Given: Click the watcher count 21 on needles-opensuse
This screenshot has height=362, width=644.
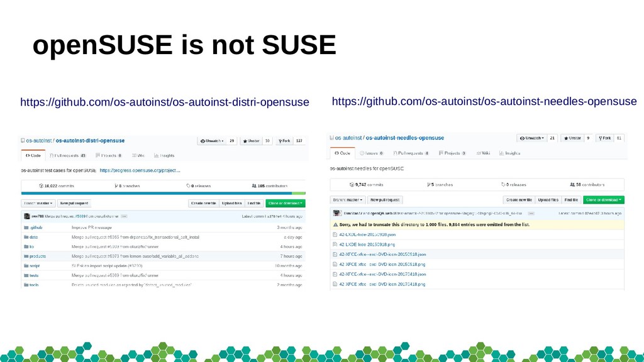Looking at the screenshot, I should tap(552, 138).
